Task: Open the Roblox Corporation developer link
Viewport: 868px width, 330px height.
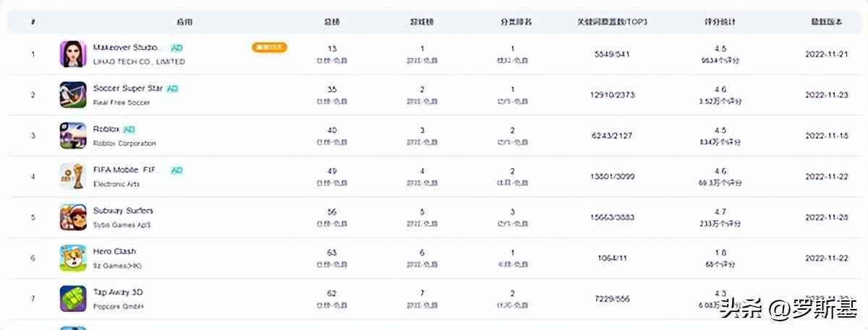Action: tap(124, 143)
